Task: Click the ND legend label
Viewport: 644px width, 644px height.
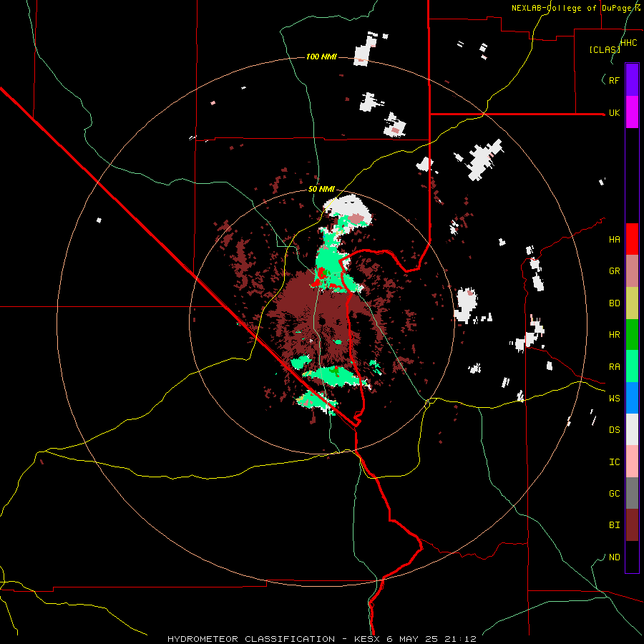Action: tap(614, 557)
